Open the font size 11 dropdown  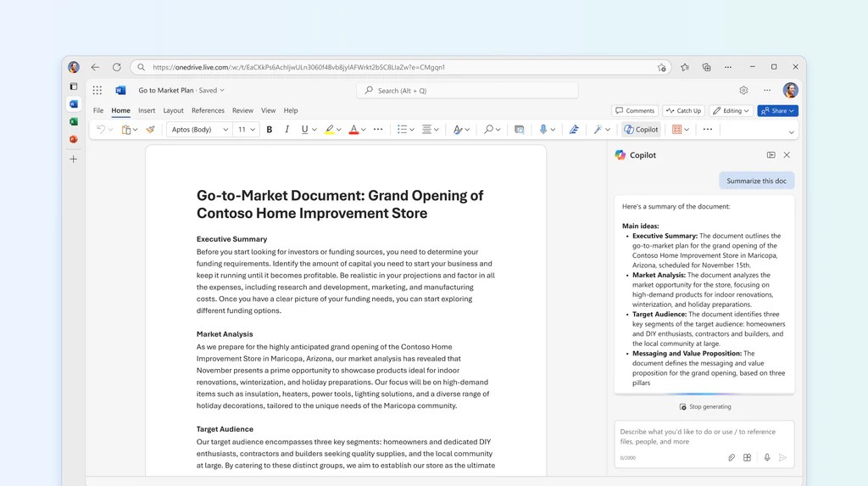(x=247, y=129)
